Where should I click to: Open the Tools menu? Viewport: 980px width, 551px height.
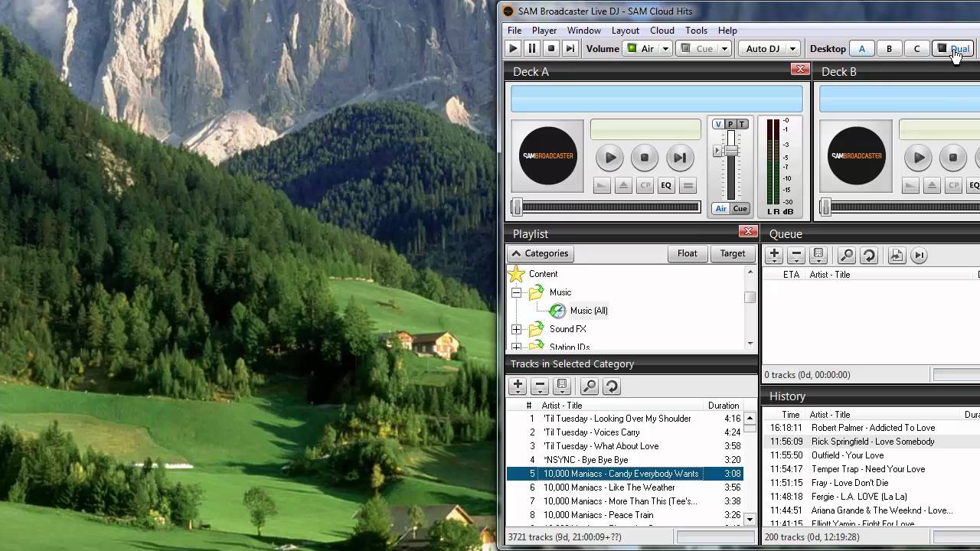696,31
